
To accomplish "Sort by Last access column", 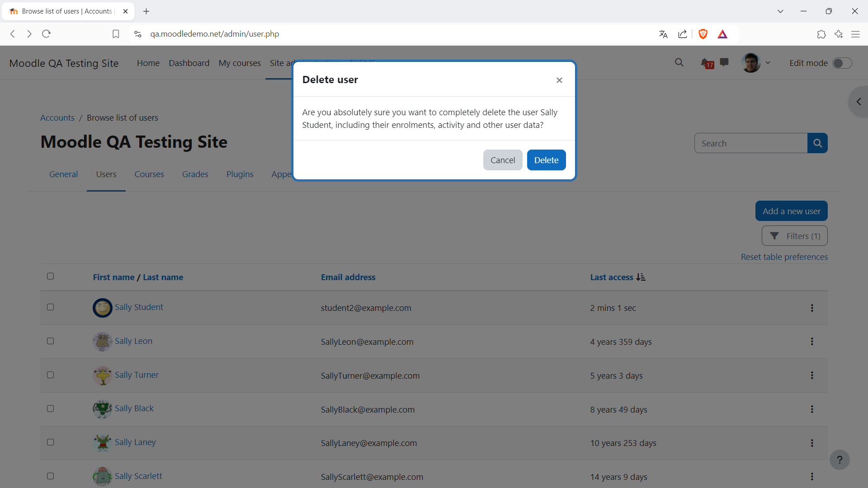I will tap(611, 277).
